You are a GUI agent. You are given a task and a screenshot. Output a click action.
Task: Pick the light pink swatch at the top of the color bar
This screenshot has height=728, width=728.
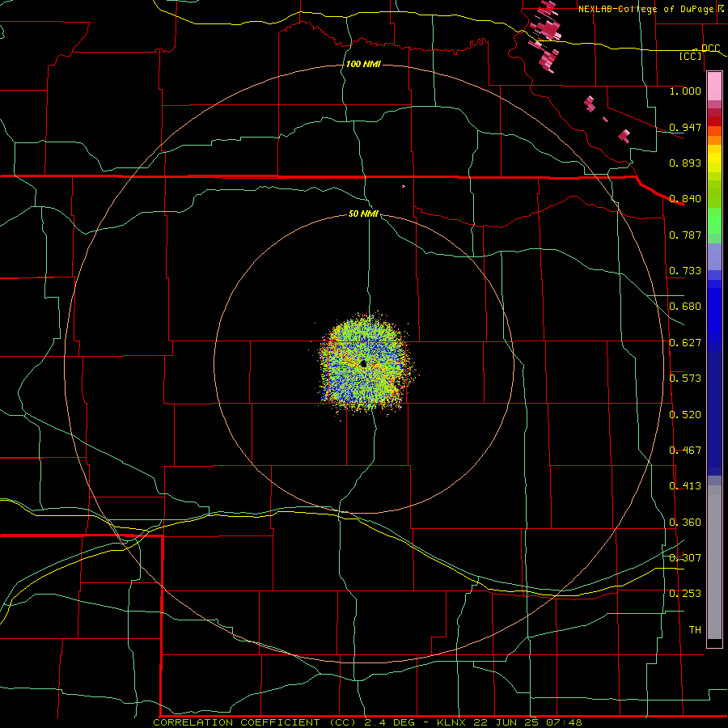point(714,87)
